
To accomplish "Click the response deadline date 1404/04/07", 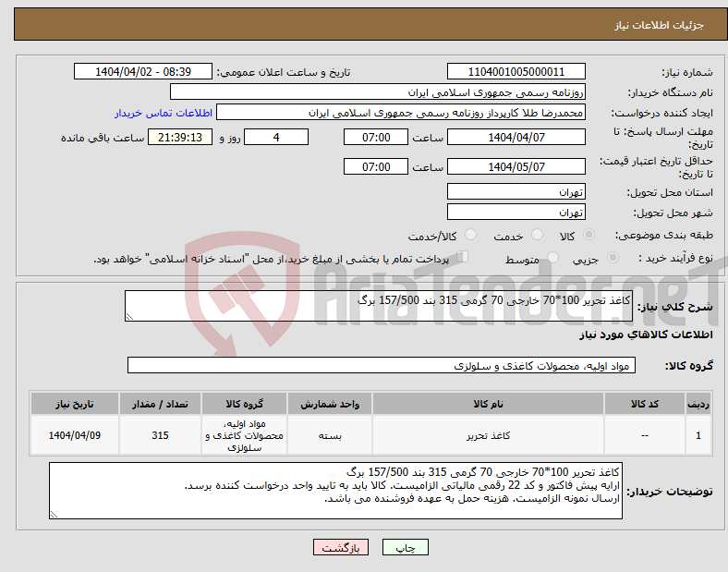I will tap(516, 137).
